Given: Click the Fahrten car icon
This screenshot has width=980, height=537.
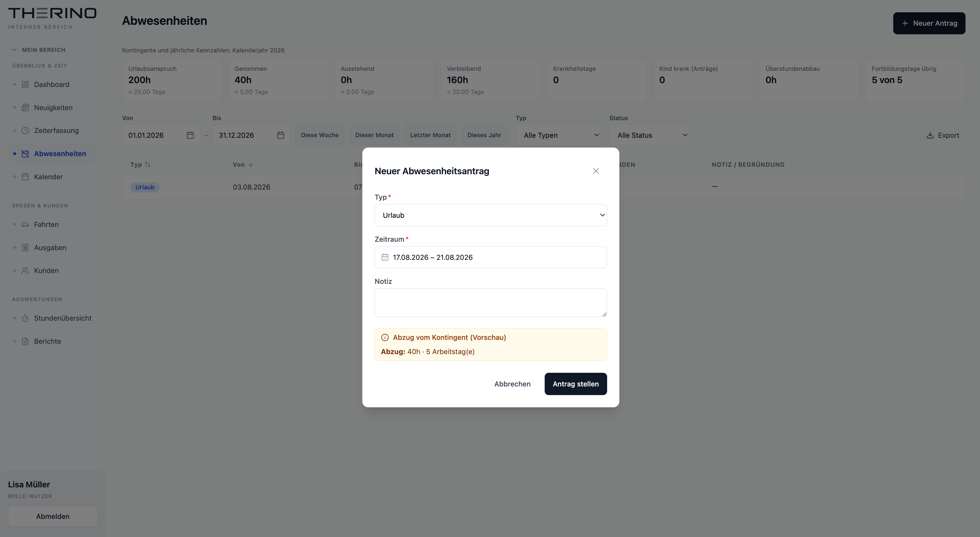Looking at the screenshot, I should click(x=25, y=224).
